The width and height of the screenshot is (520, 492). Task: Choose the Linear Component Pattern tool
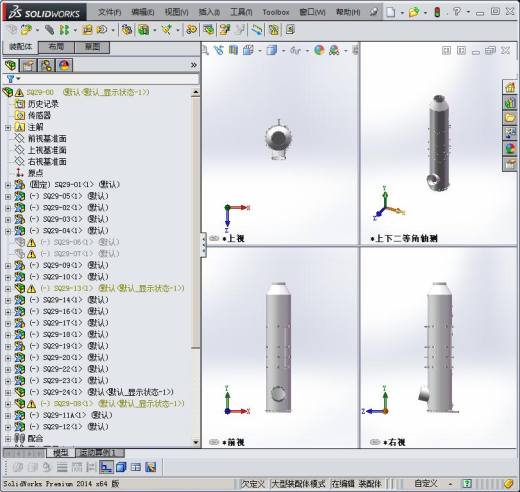(64, 30)
